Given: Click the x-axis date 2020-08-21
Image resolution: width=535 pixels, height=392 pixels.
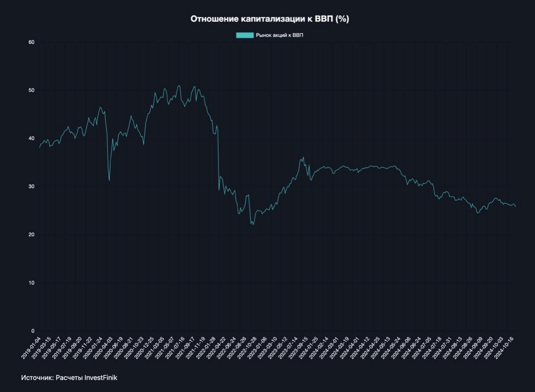Looking at the screenshot, I should point(123,348).
